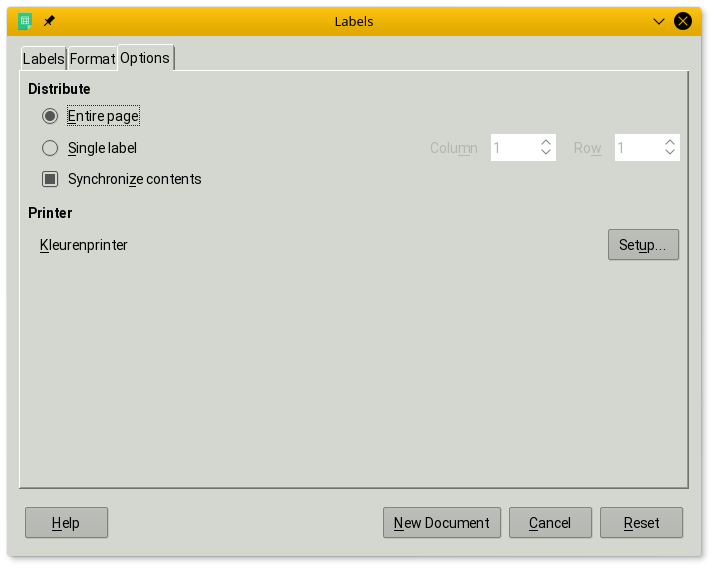Increase the Row value with up arrow

tap(670, 143)
